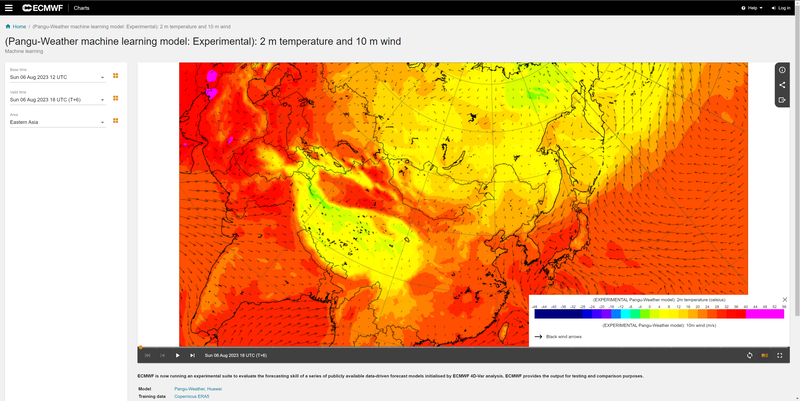Expand the Base time dropdown
This screenshot has width=800, height=401.
point(57,76)
